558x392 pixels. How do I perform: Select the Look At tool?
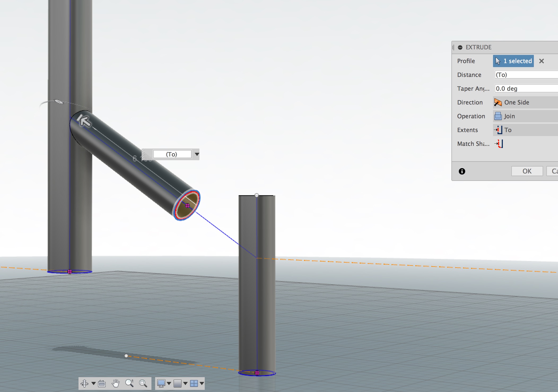[102, 383]
